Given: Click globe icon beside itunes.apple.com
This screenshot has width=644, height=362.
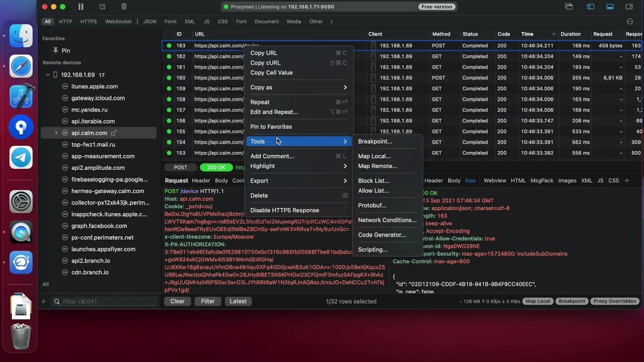Looking at the screenshot, I should tap(65, 86).
